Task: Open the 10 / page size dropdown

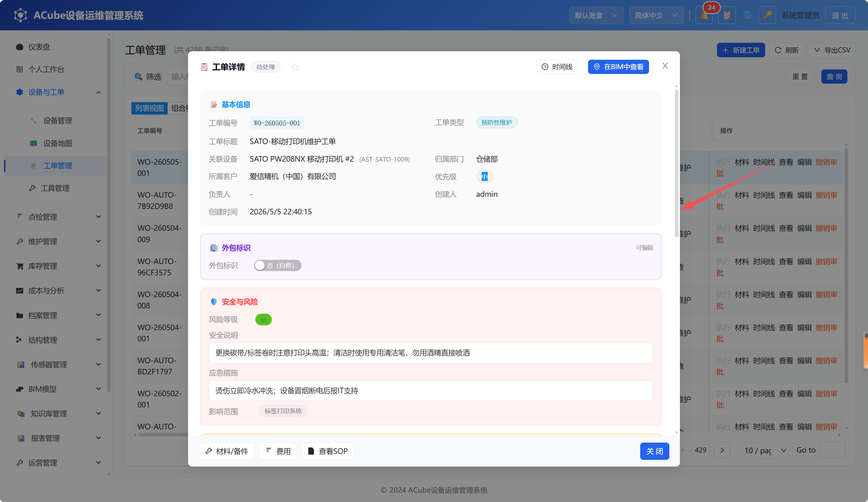Action: coord(765,450)
